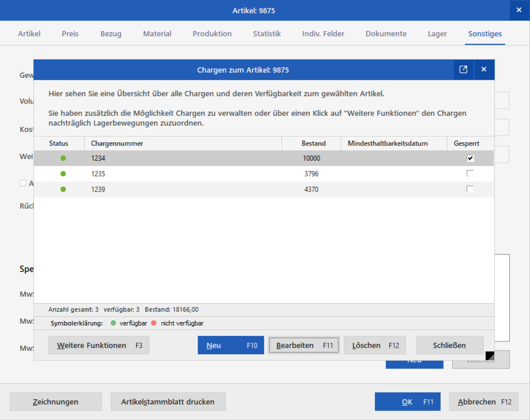Click green status dot of batch 1234
Screen dimensions: 530x420
63,158
